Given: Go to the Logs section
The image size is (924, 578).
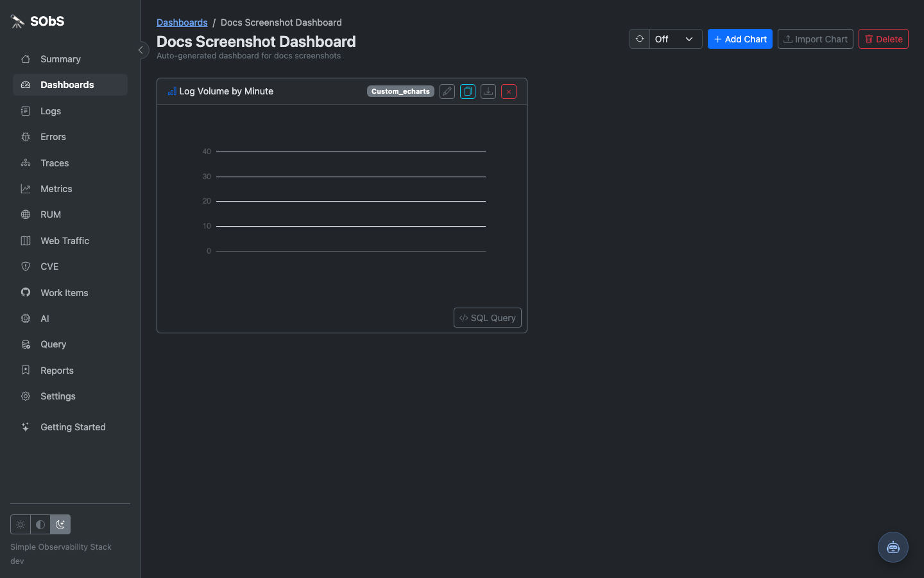Looking at the screenshot, I should coord(70,111).
